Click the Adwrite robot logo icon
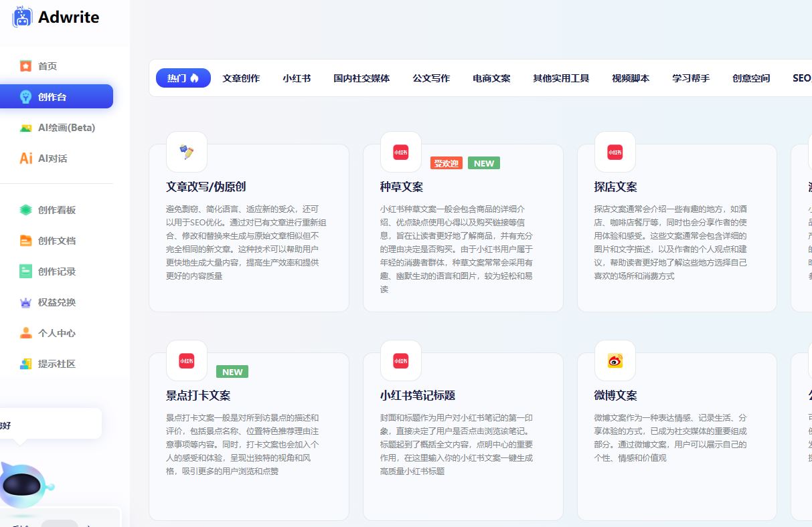Viewport: 812px width, 527px height. (22, 17)
